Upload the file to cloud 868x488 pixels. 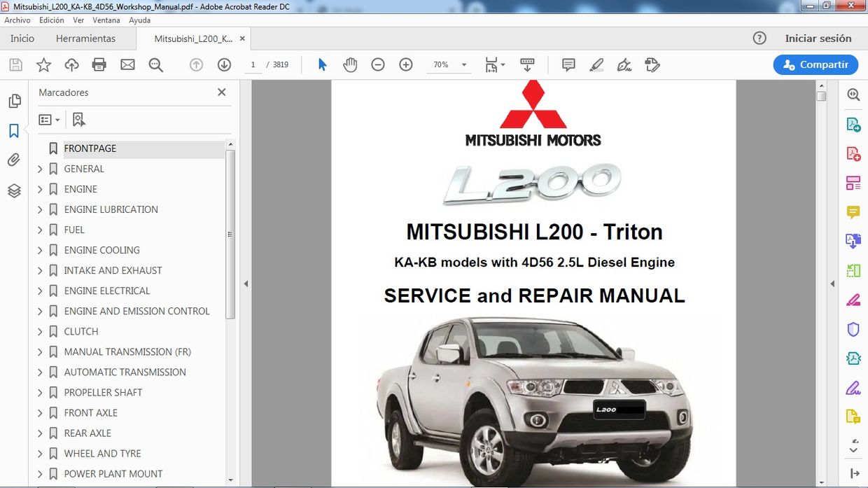pyautogui.click(x=71, y=65)
